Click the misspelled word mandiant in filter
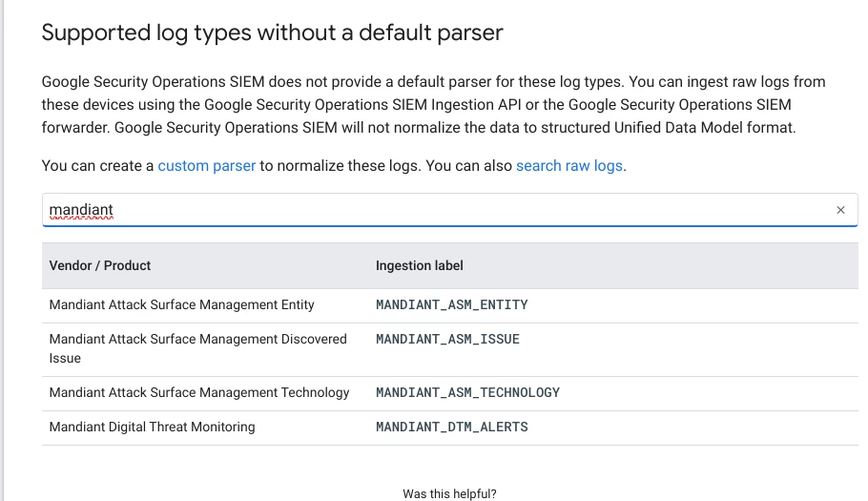 click(81, 210)
